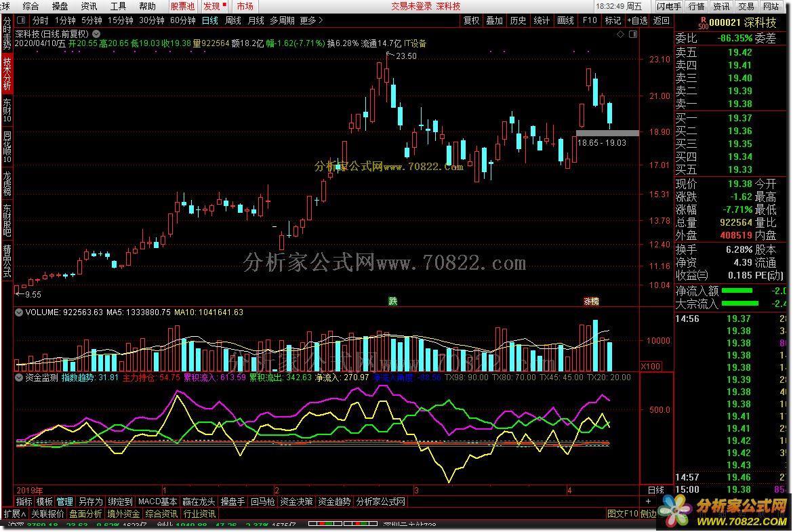
Task: Open the 资讯 menu
Action: tap(89, 6)
